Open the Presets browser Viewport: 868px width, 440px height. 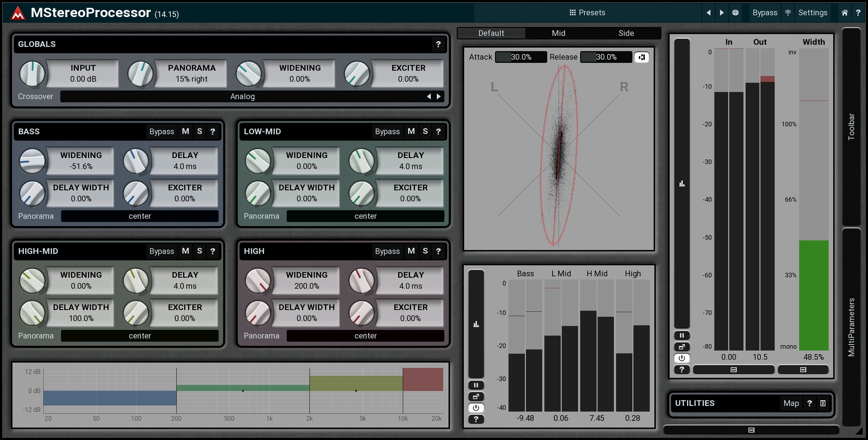tap(587, 13)
